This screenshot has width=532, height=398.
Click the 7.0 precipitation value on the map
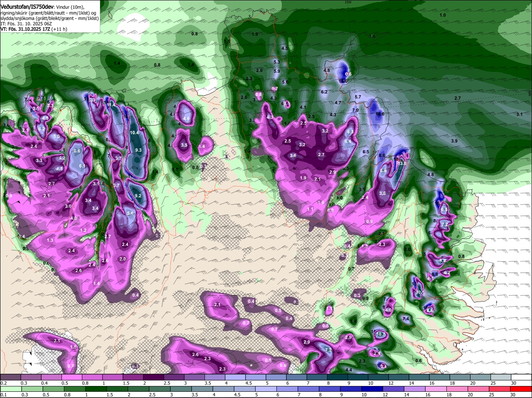point(355,111)
